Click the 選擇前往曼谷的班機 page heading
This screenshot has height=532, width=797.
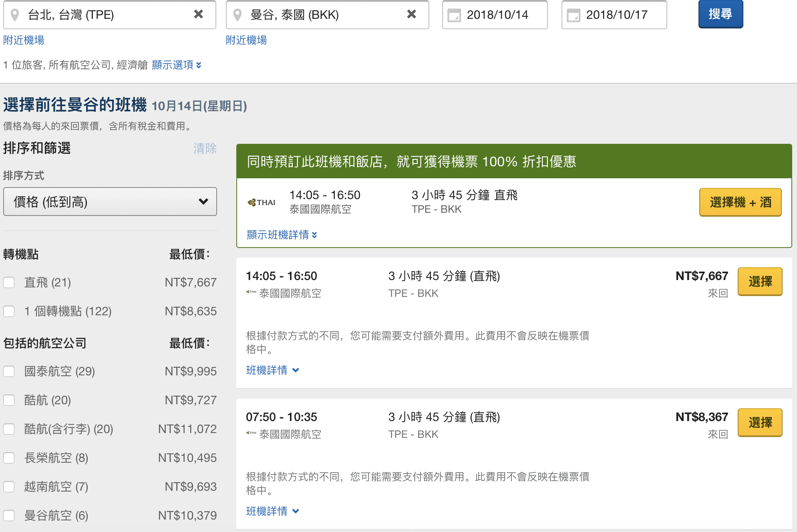75,105
